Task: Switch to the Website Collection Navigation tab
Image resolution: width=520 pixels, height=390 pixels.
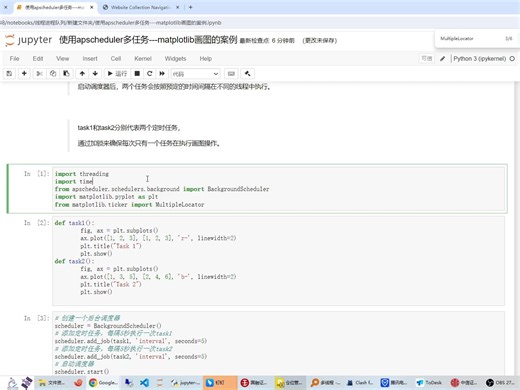Action: (x=141, y=7)
